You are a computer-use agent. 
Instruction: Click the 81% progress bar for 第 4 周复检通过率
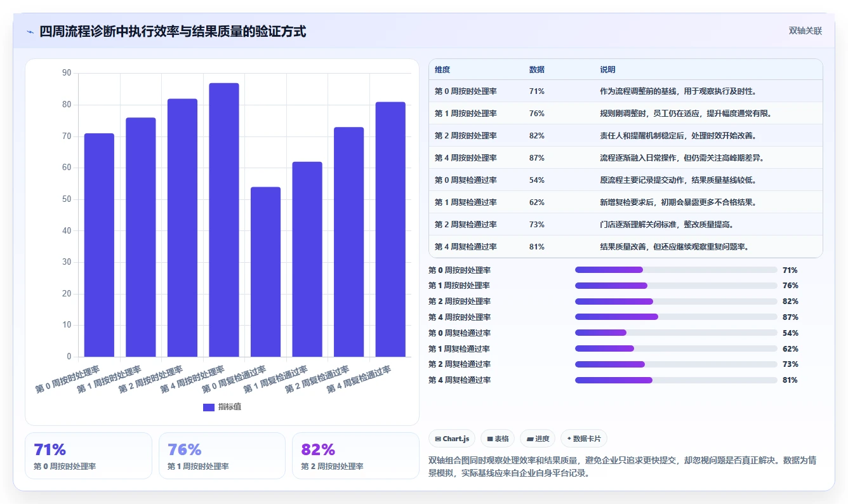[x=676, y=380]
